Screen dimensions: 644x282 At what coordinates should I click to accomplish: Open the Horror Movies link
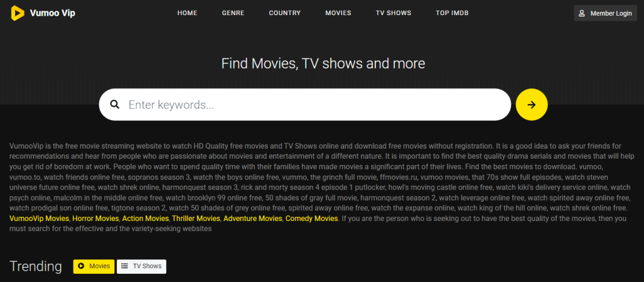click(96, 218)
